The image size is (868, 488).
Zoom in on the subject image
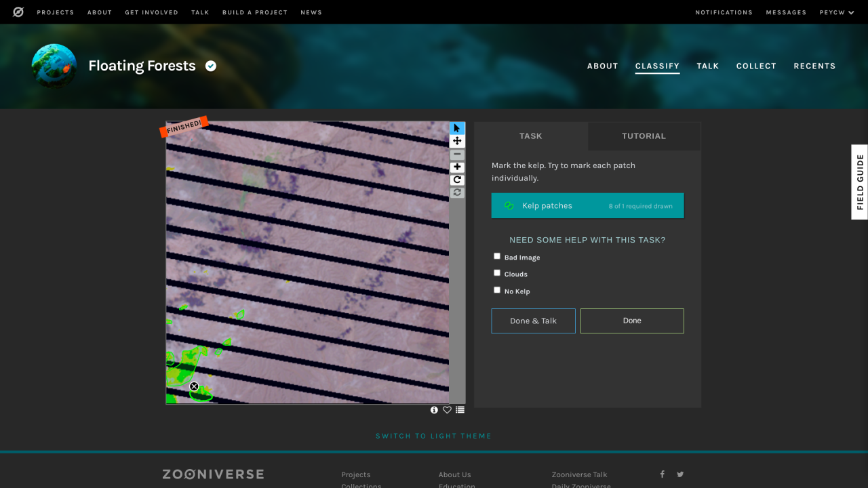click(457, 167)
